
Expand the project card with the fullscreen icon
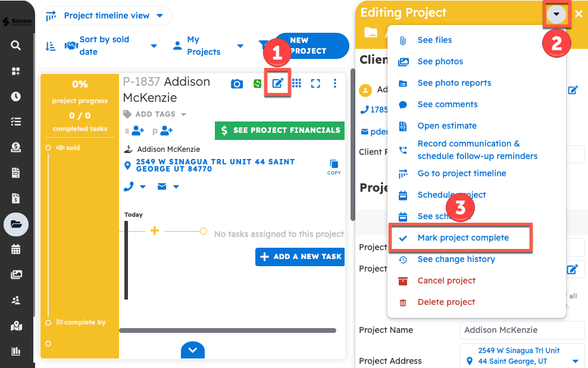(x=315, y=83)
